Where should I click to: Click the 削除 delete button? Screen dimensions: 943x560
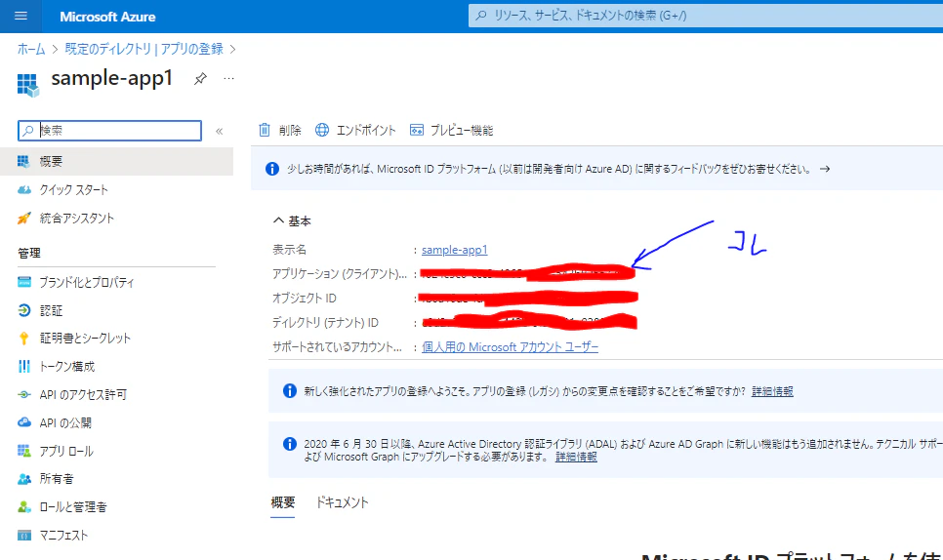pos(279,130)
